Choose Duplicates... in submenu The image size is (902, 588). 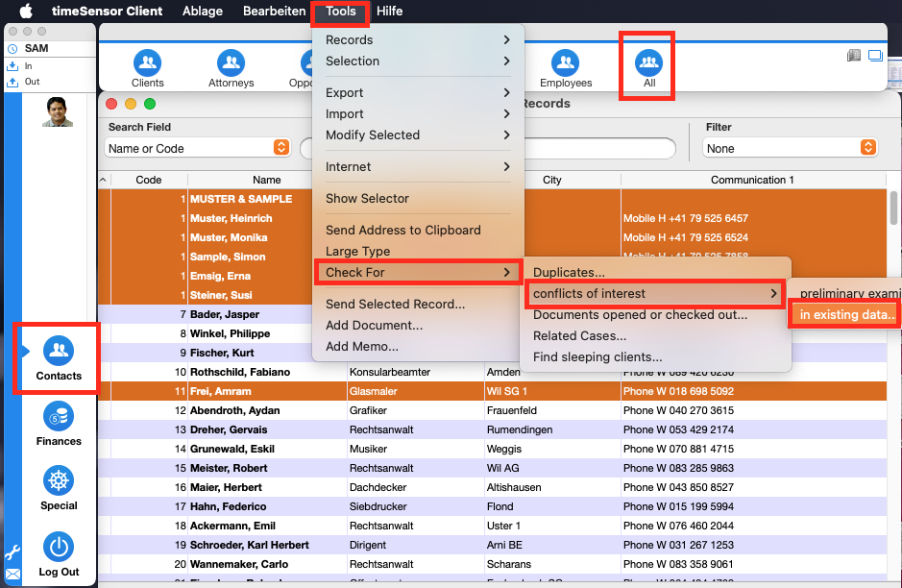(x=655, y=272)
